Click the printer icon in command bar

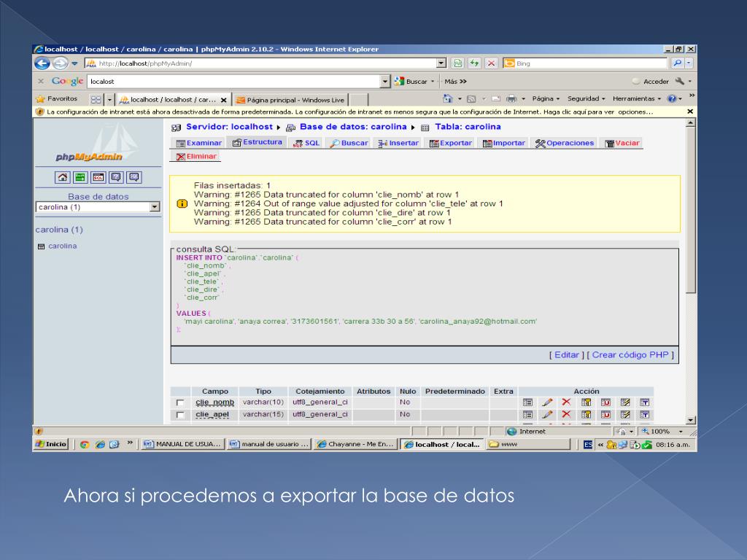coord(511,98)
